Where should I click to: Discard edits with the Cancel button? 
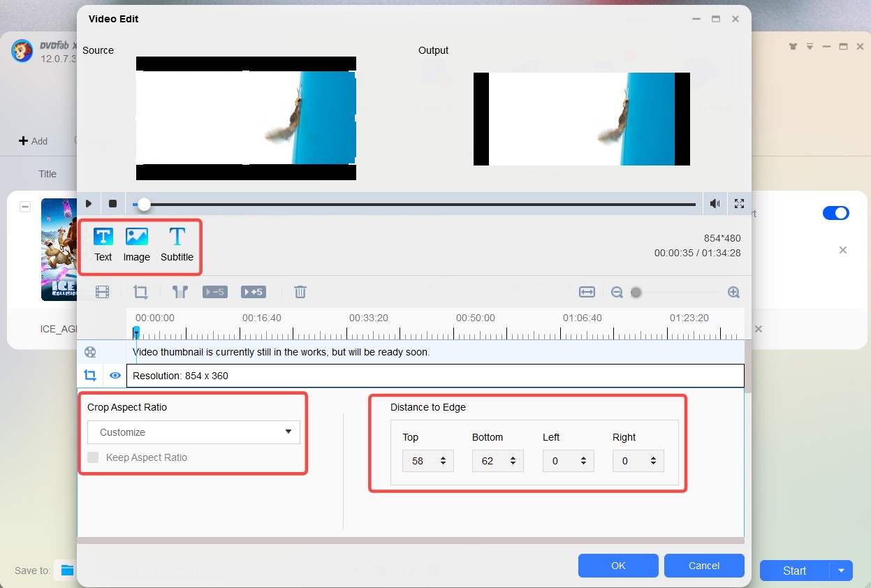click(x=704, y=566)
